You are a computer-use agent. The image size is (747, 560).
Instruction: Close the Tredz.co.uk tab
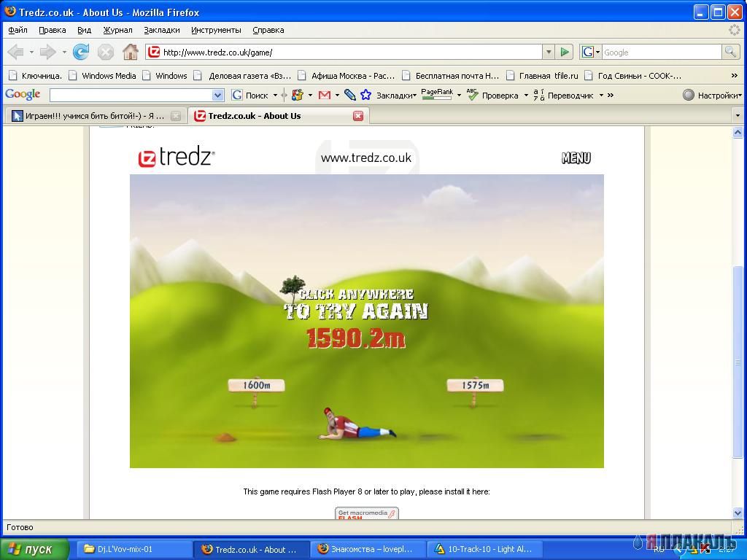pyautogui.click(x=358, y=116)
